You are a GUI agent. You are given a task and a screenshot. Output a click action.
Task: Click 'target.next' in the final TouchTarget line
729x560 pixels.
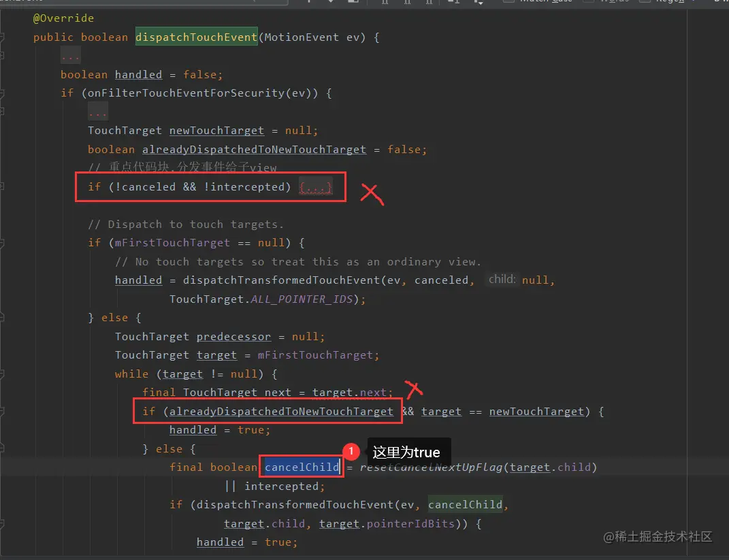click(349, 393)
